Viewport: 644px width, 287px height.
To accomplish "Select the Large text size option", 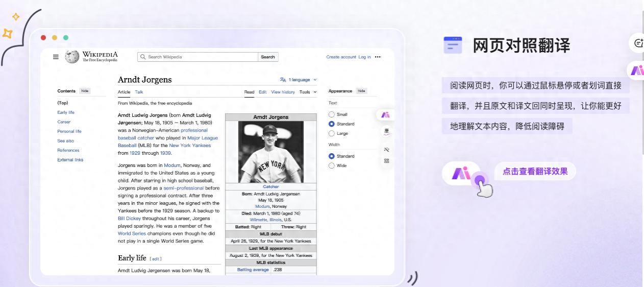I will pyautogui.click(x=332, y=133).
